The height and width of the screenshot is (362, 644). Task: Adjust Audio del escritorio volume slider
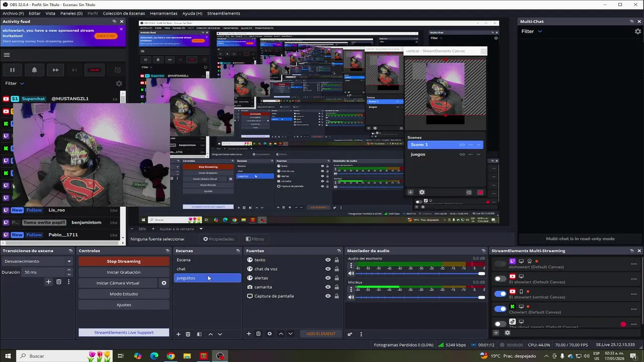tap(420, 274)
